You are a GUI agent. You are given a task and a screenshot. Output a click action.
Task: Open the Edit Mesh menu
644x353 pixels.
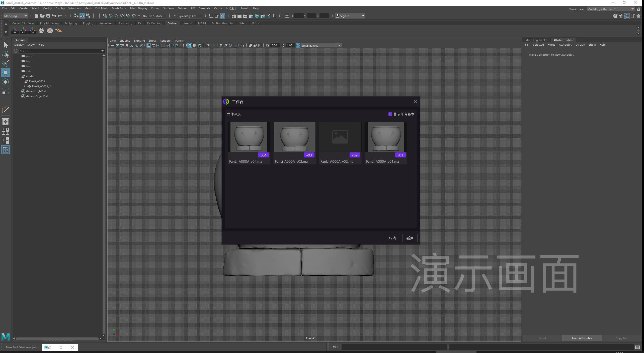[101, 8]
